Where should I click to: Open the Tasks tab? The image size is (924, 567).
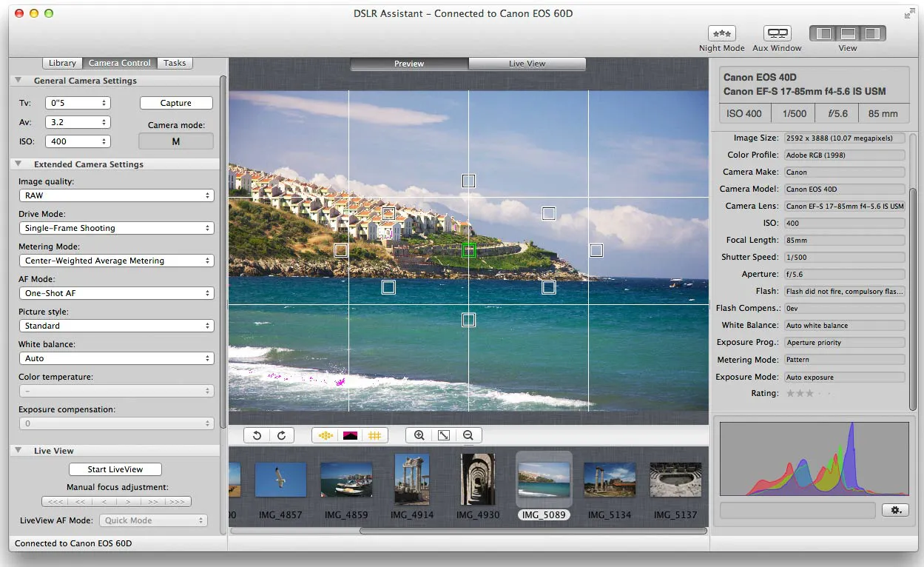pos(175,63)
